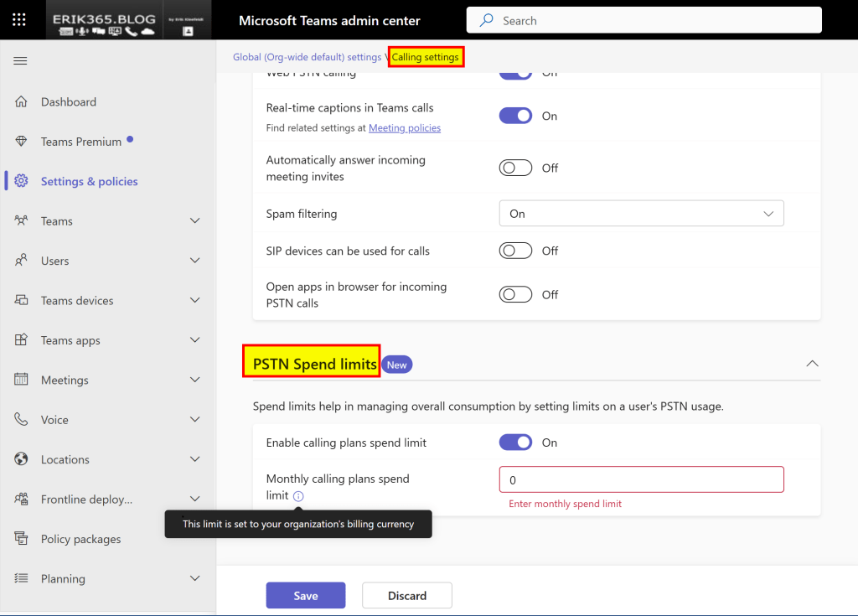Open Policy packages in the sidebar
This screenshot has width=858, height=616.
pyautogui.click(x=80, y=539)
